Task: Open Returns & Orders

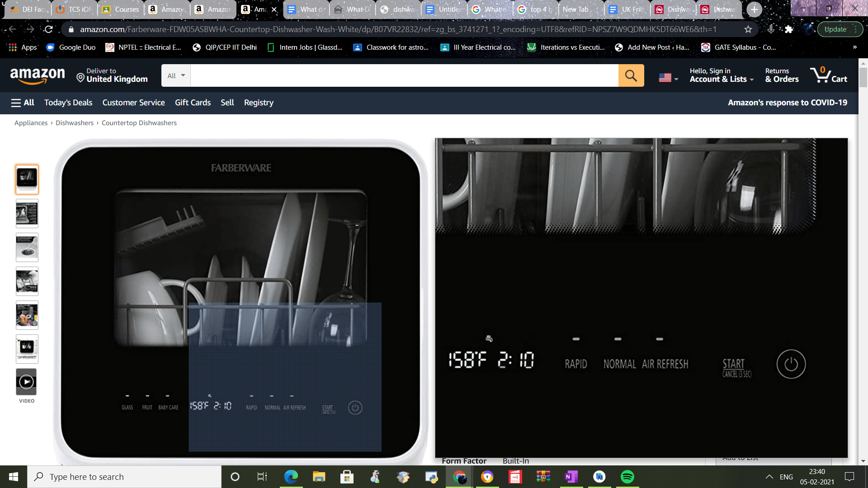Action: (x=782, y=75)
